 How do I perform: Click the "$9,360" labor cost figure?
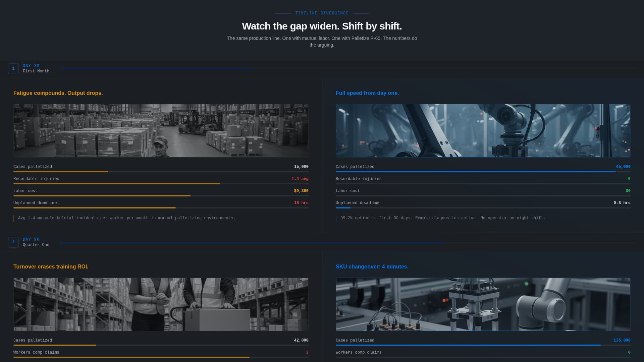click(301, 191)
